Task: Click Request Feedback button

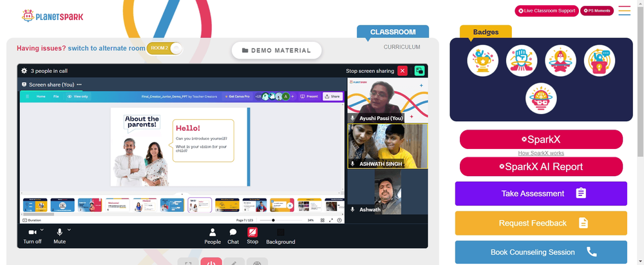Action: click(541, 223)
